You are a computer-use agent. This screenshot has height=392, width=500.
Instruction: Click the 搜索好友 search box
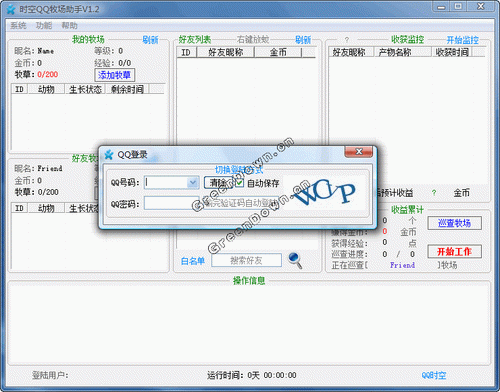[246, 260]
